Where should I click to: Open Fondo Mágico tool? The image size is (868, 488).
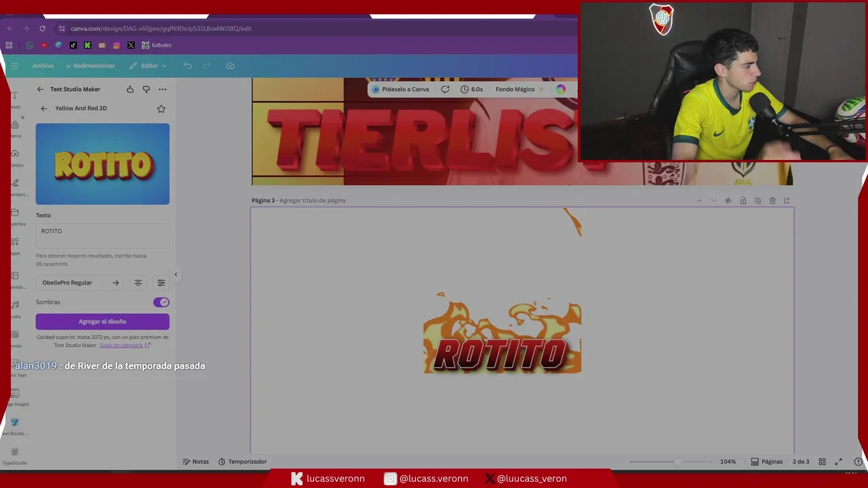coord(519,89)
